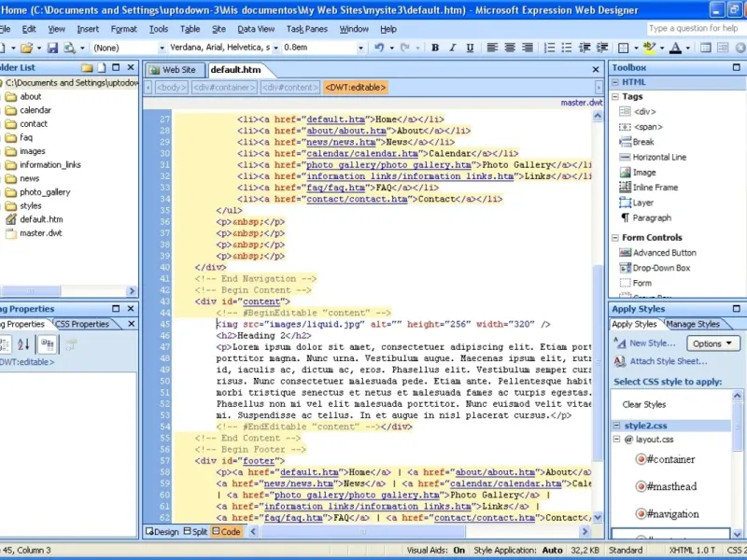This screenshot has height=560, width=747.
Task: Insert an Advanced Button form control
Action: [658, 253]
